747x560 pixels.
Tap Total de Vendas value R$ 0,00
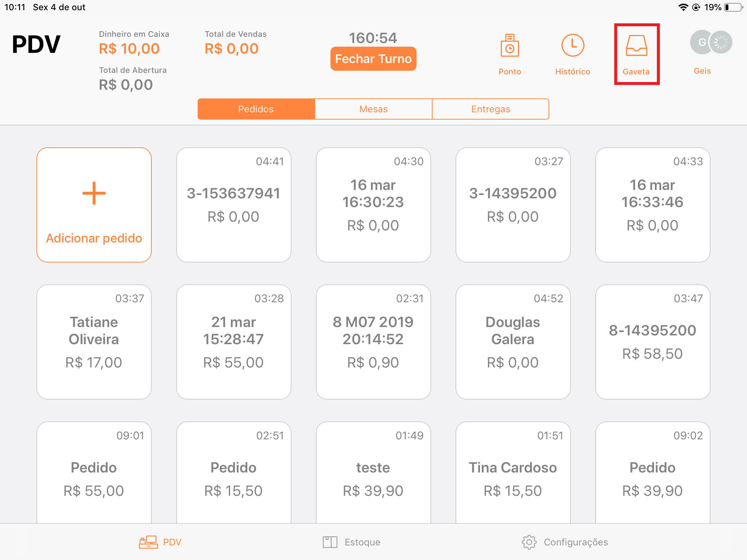pyautogui.click(x=232, y=48)
